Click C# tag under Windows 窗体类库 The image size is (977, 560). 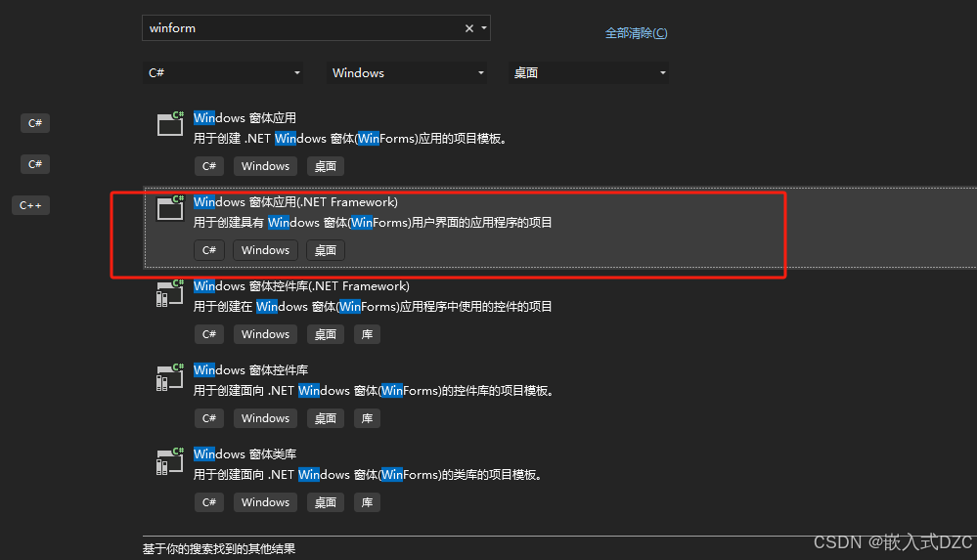[208, 502]
